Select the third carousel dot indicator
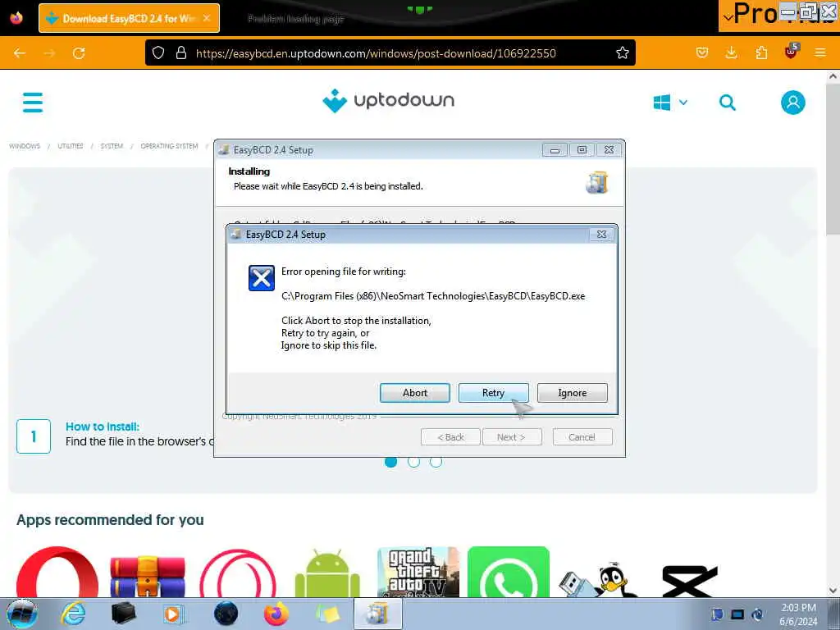This screenshot has width=840, height=630. [x=436, y=462]
